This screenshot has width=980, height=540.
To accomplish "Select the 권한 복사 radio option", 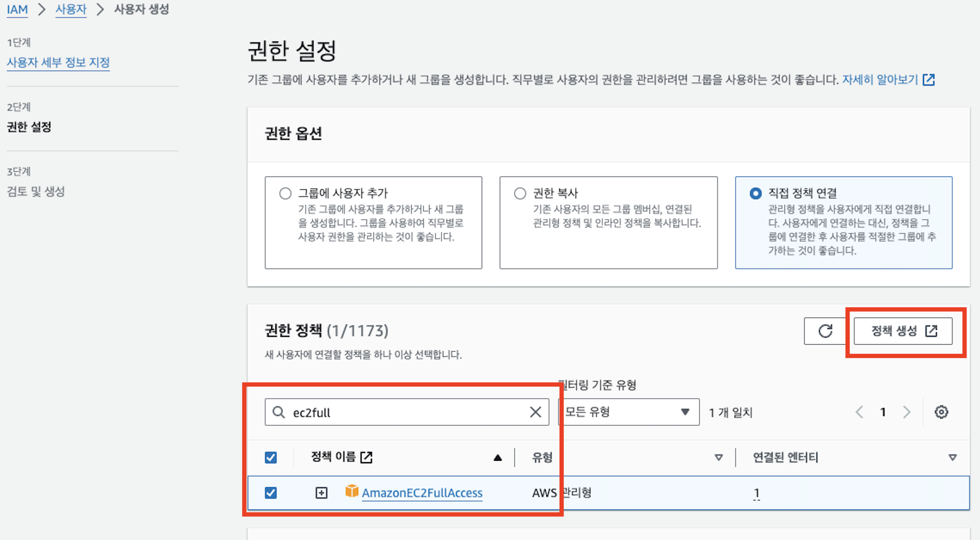I will [x=520, y=193].
